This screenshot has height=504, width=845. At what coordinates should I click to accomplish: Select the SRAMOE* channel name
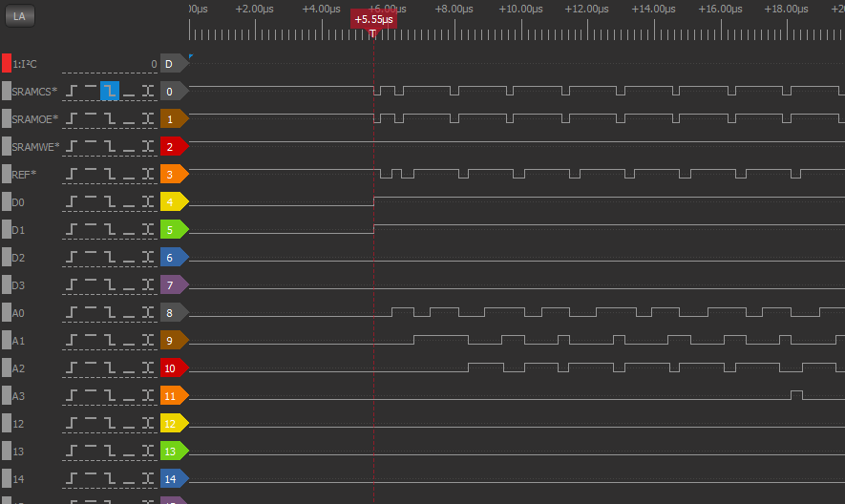(35, 119)
